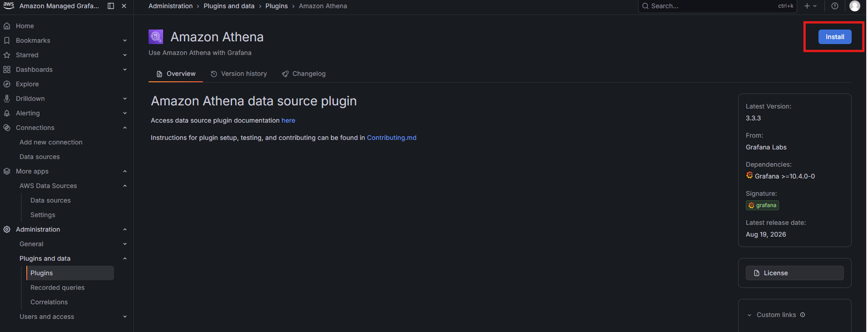Go to Plugins breadcrumb
Image resolution: width=868 pixels, height=332 pixels.
[x=277, y=6]
